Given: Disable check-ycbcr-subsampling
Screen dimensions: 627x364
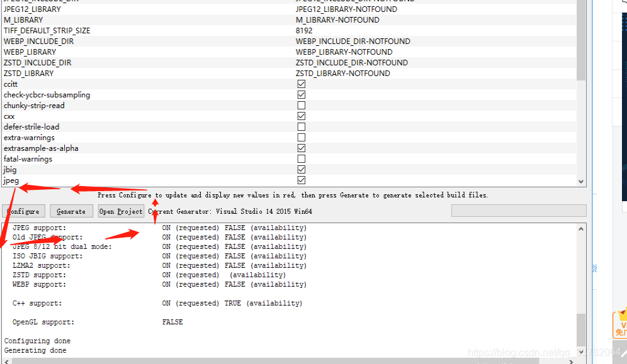Looking at the screenshot, I should point(301,94).
